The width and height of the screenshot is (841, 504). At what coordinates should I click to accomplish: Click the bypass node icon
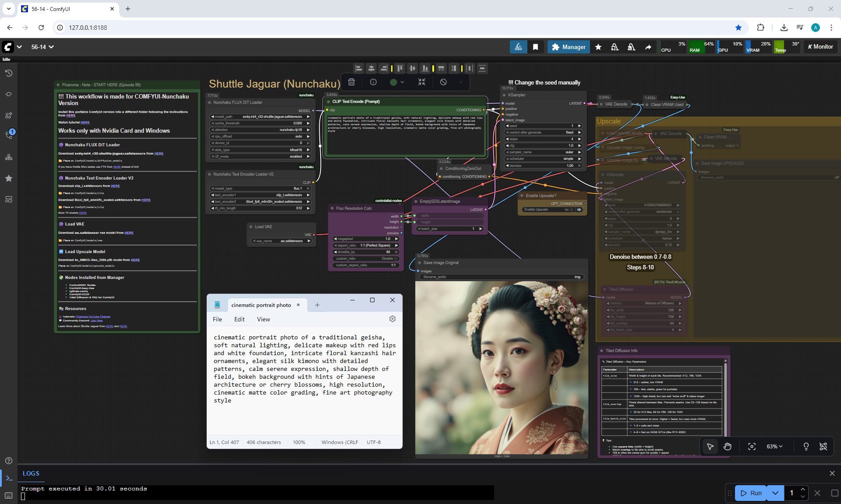click(x=443, y=82)
